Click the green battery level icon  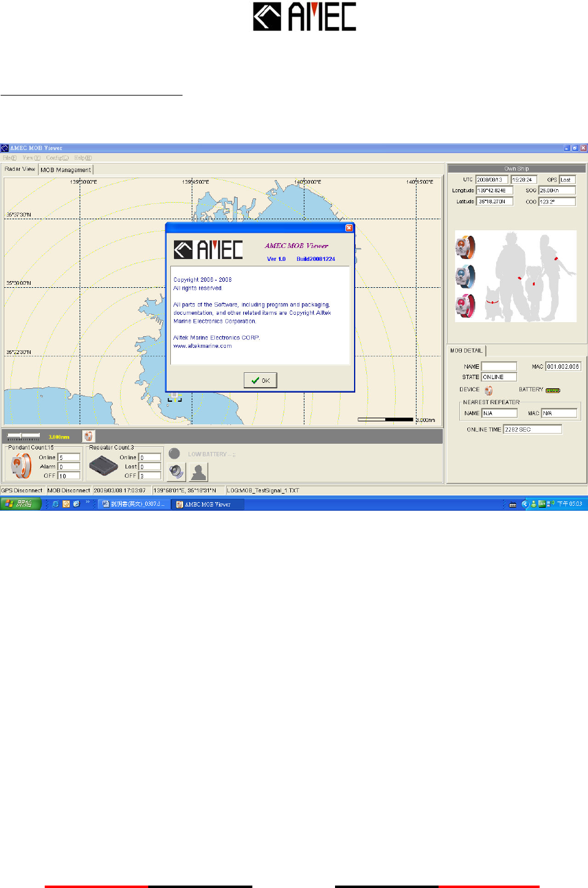(x=552, y=390)
